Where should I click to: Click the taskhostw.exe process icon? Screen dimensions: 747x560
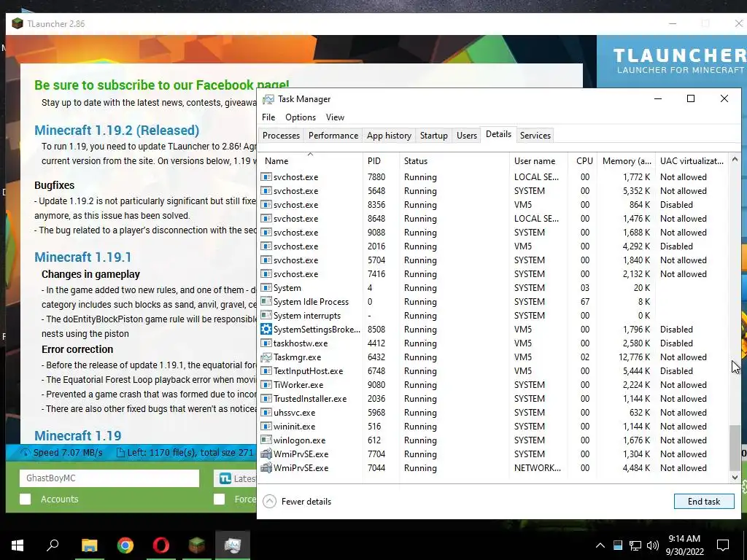tap(266, 343)
